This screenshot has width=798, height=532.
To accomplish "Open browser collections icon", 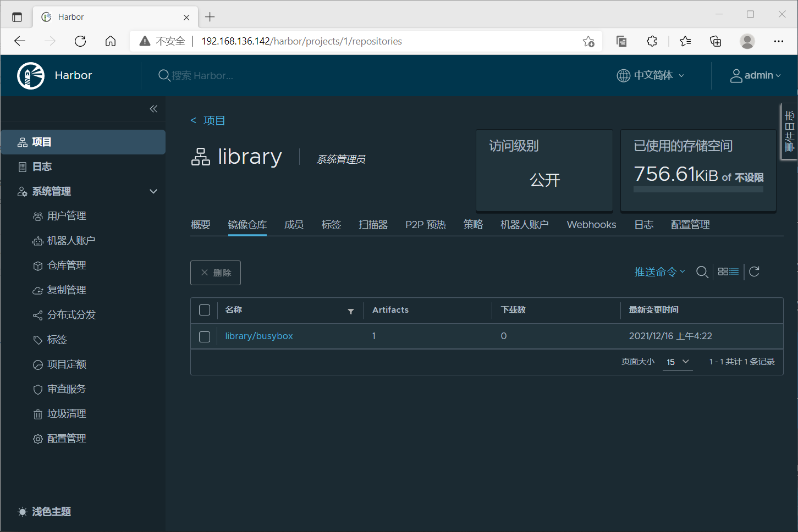I will (x=716, y=41).
